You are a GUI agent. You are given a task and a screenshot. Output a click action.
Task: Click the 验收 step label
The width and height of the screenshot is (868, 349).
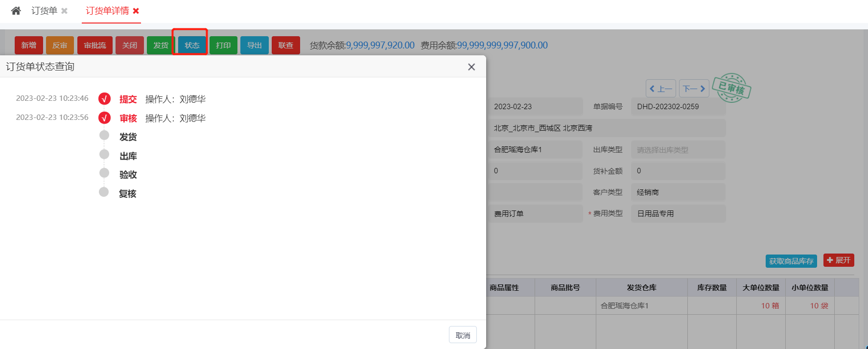(x=128, y=175)
